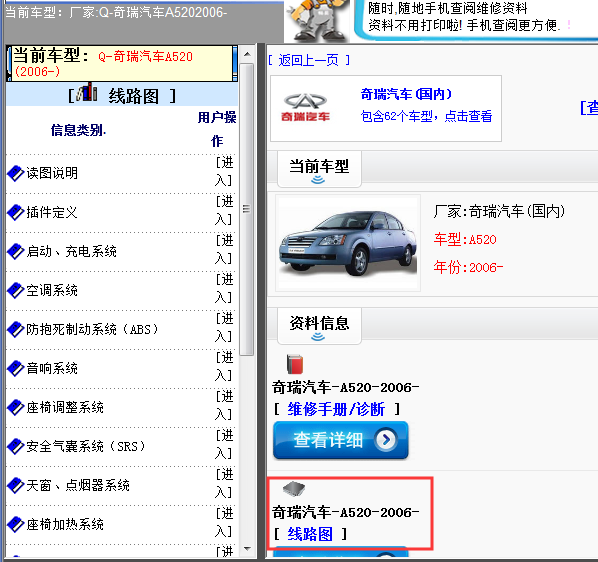Screen dimensions: 598x562
Task: Click the yellow 当前车型 Q-奇瑞汽车A520 box
Action: click(122, 63)
